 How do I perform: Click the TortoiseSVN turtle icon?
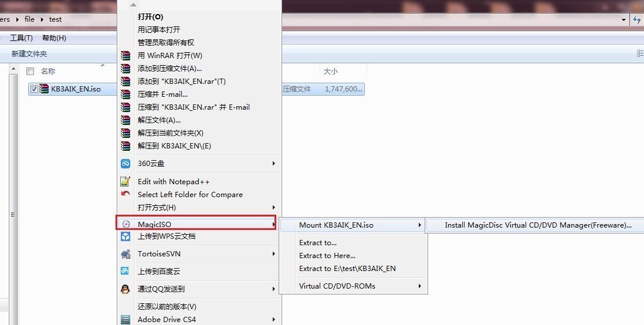tap(126, 254)
